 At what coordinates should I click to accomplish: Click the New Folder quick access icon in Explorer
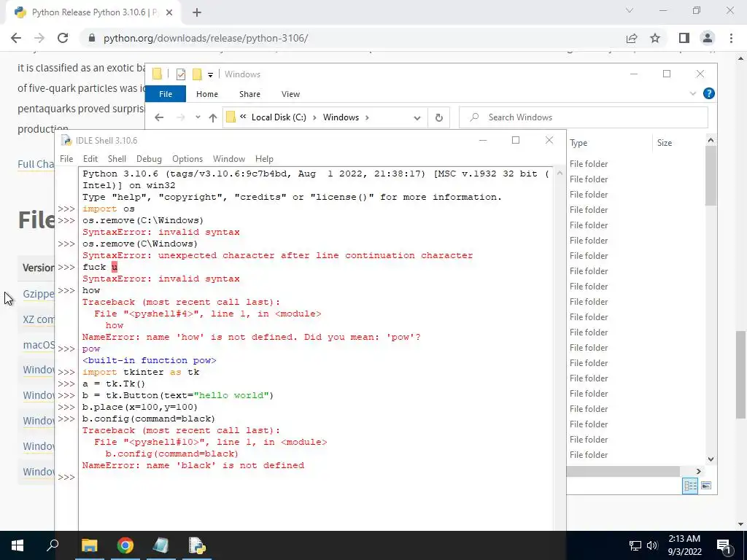pyautogui.click(x=197, y=74)
